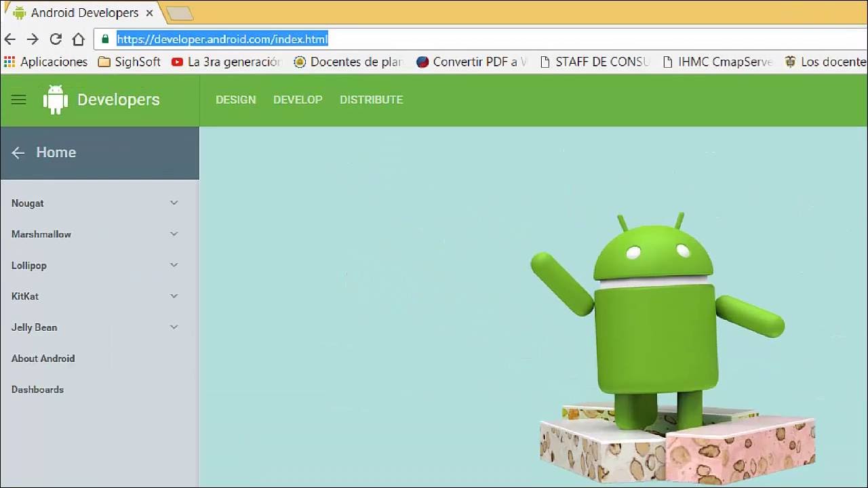Select KitKat in the sidebar
Viewport: 868px width, 488px height.
coord(25,296)
